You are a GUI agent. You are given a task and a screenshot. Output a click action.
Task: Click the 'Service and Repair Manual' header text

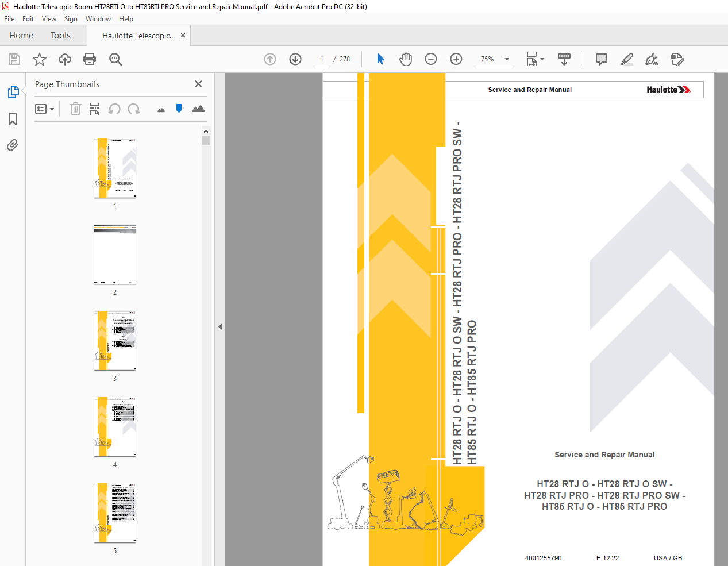coord(530,90)
